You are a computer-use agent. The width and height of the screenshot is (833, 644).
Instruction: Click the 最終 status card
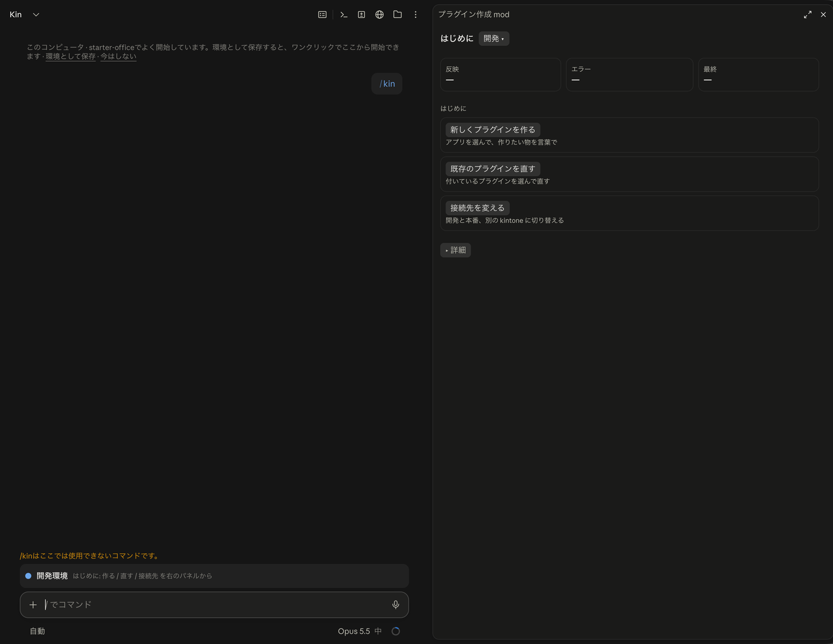pyautogui.click(x=759, y=74)
